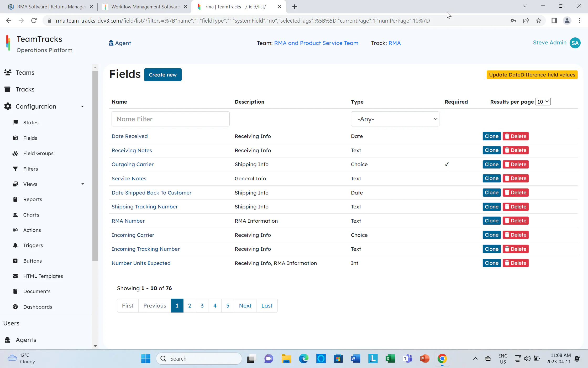This screenshot has height=368, width=588.
Task: Click the Buttons plus-square icon
Action: pyautogui.click(x=15, y=261)
